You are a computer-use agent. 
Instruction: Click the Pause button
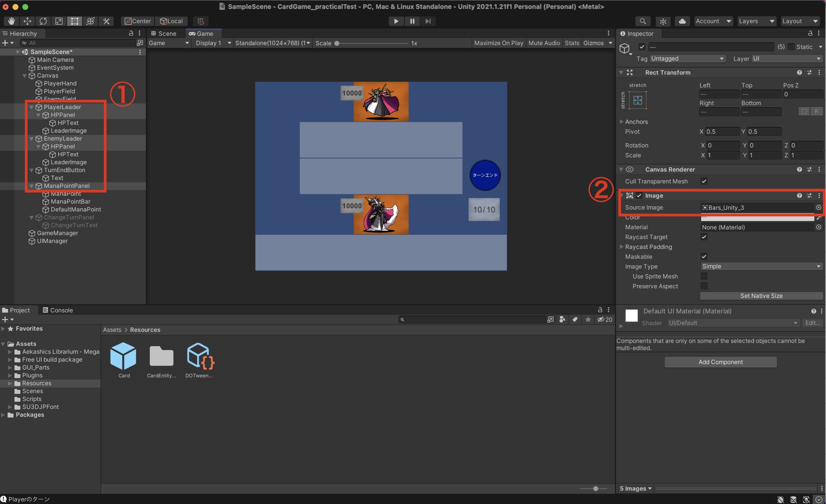pyautogui.click(x=412, y=21)
